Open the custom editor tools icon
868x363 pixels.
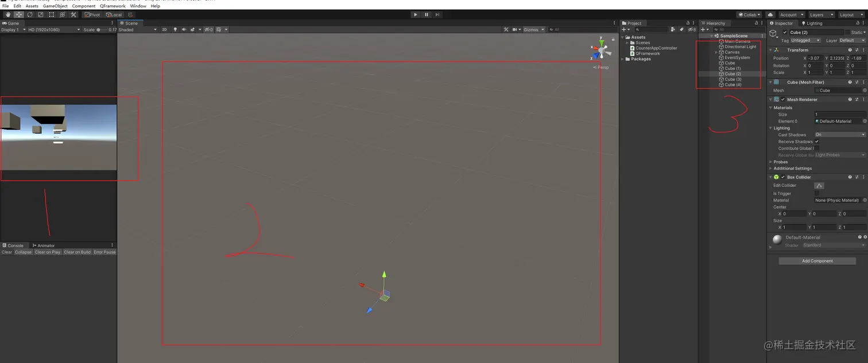click(73, 14)
